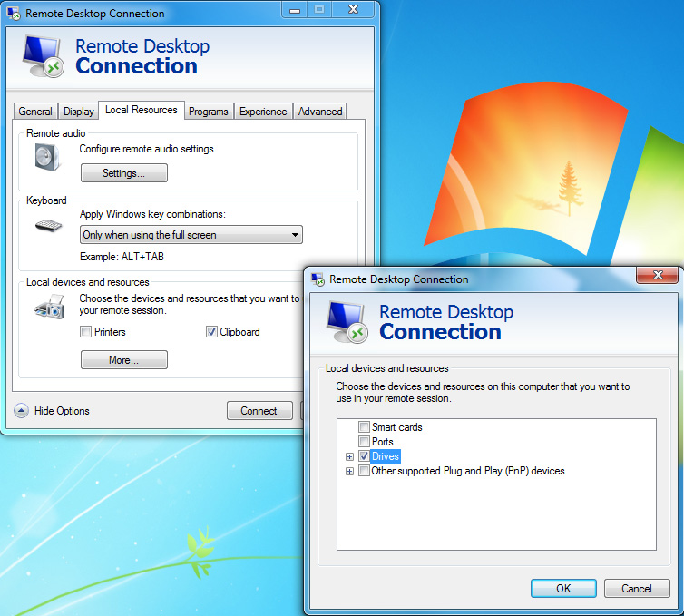The width and height of the screenshot is (684, 616).
Task: Click the Remote Desktop logo icon in main window header
Action: [x=44, y=57]
